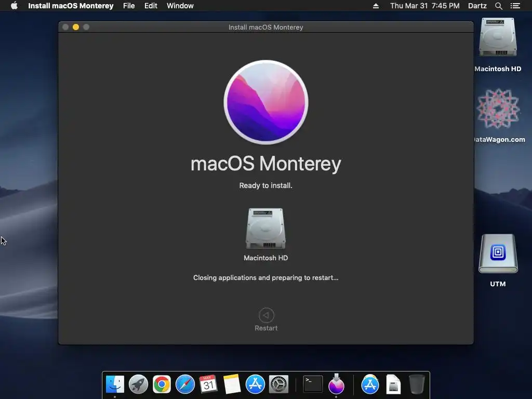532x399 pixels.
Task: Click the eject icon in menu bar
Action: click(376, 6)
